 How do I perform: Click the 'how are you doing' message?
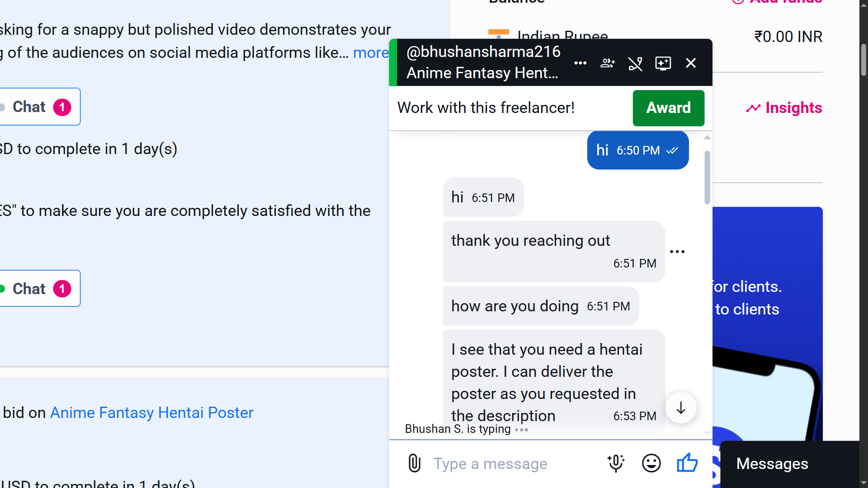tap(541, 306)
